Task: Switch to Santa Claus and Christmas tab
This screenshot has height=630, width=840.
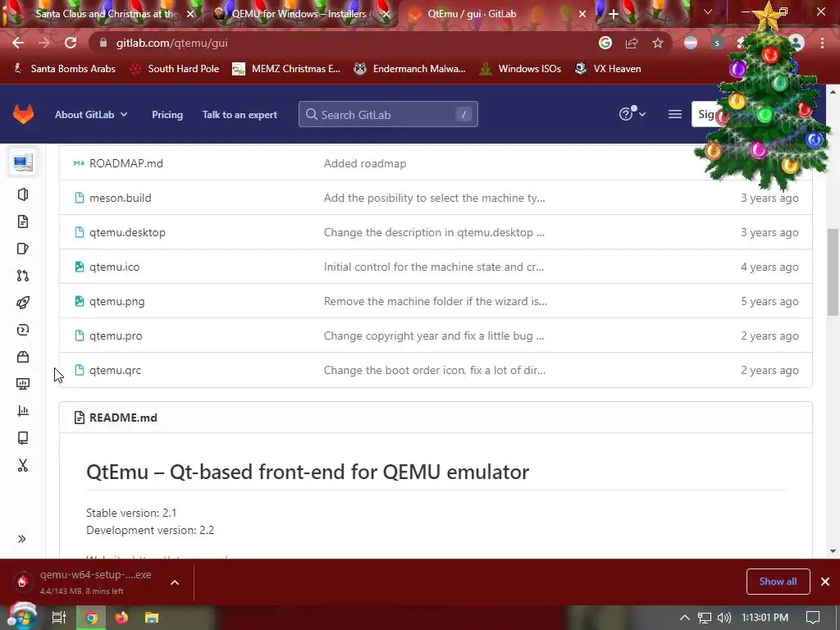Action: pos(106,14)
